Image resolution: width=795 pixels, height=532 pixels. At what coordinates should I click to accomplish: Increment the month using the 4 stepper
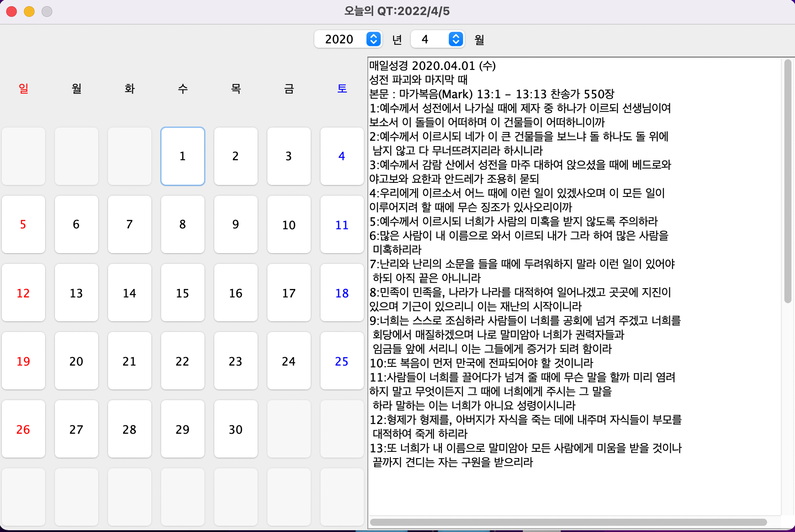(455, 36)
